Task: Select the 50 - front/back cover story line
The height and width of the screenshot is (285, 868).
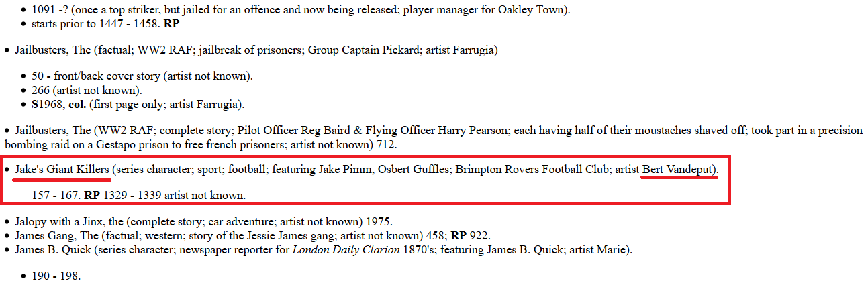Action: pos(142,76)
